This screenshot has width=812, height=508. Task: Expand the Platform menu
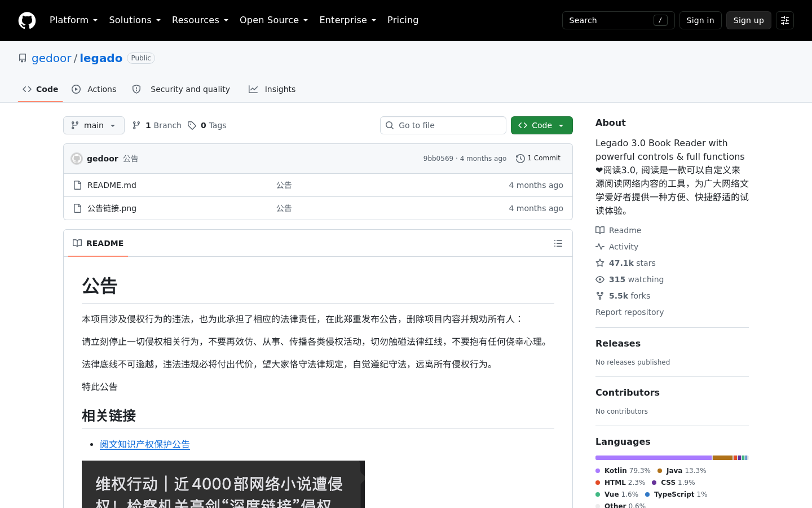pyautogui.click(x=73, y=20)
